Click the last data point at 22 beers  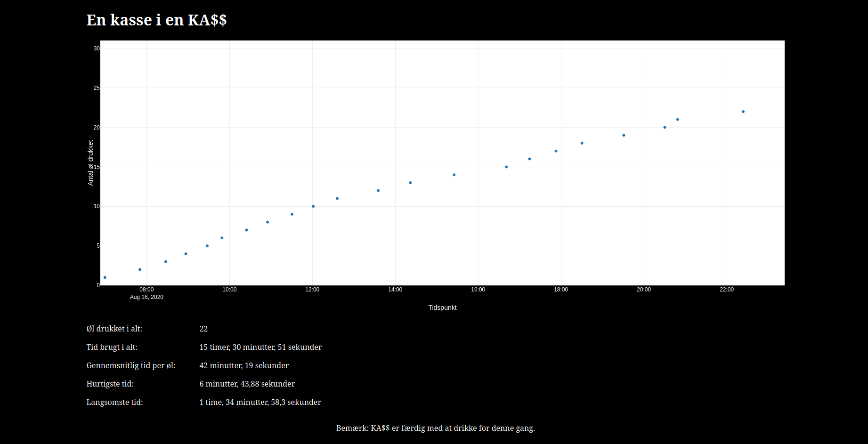pyautogui.click(x=743, y=112)
